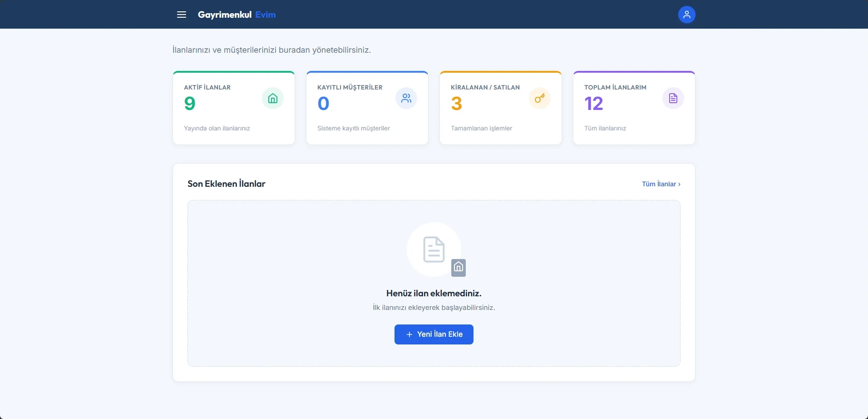Image resolution: width=868 pixels, height=419 pixels.
Task: Click 'Yayında olan ilanlarınız' caption
Action: click(217, 128)
